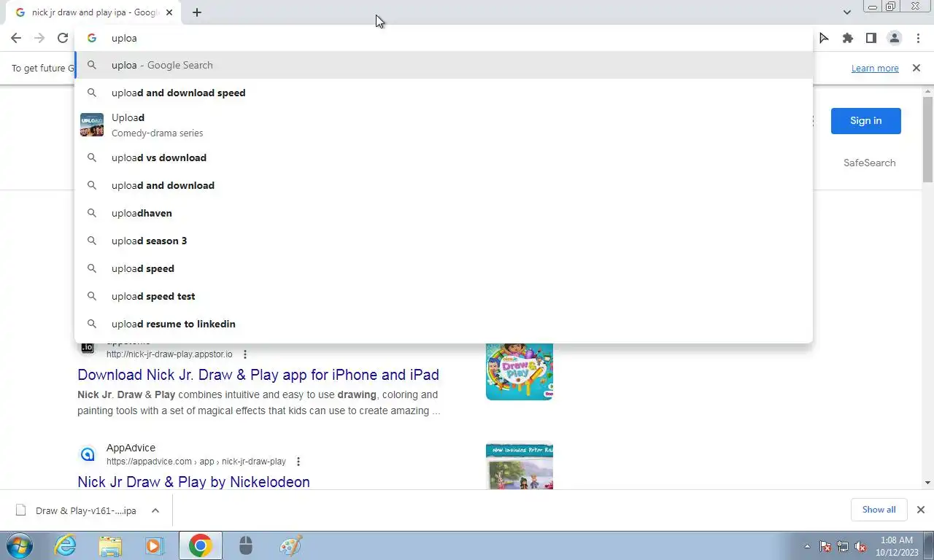Screen dimensions: 934x560
Task: Click in the address bar containing 'uploa'
Action: click(444, 38)
